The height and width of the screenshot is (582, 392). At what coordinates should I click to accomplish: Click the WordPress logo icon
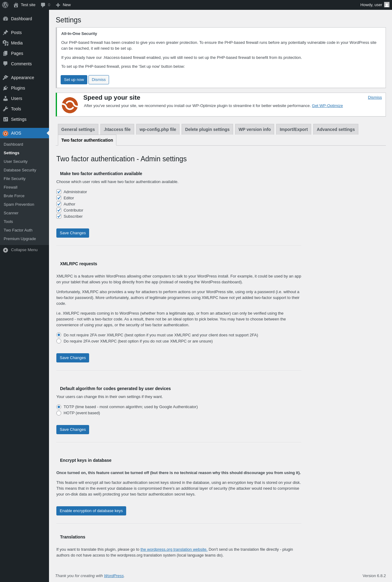coord(5,5)
